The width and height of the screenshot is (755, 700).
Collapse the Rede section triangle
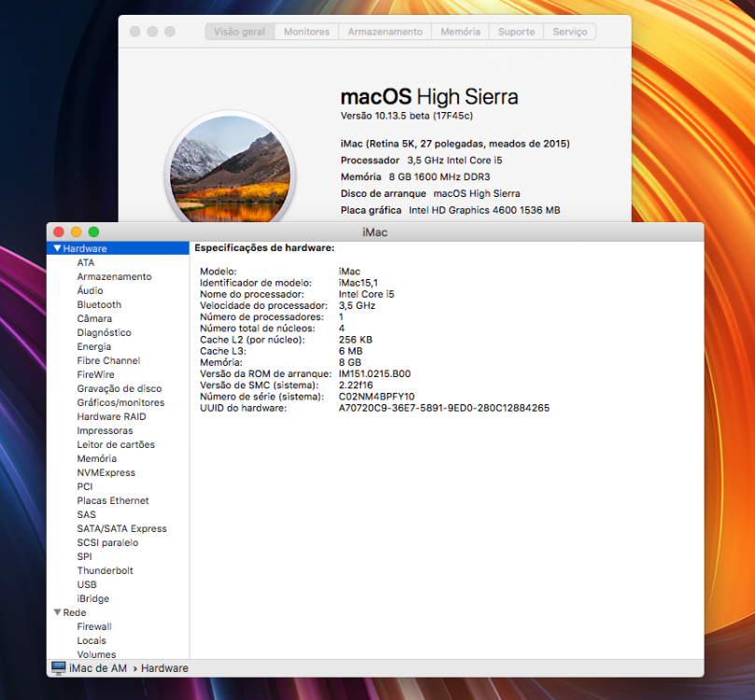[x=57, y=612]
